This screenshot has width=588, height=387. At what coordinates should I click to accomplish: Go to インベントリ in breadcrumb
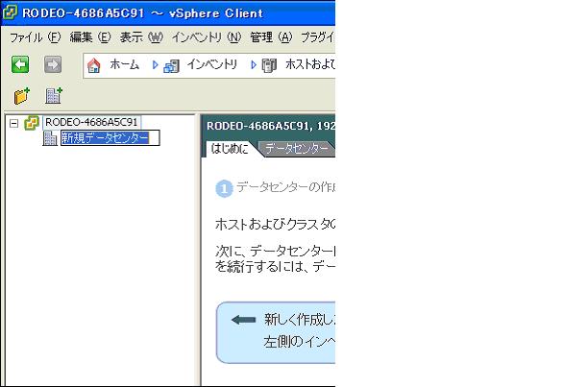point(212,64)
